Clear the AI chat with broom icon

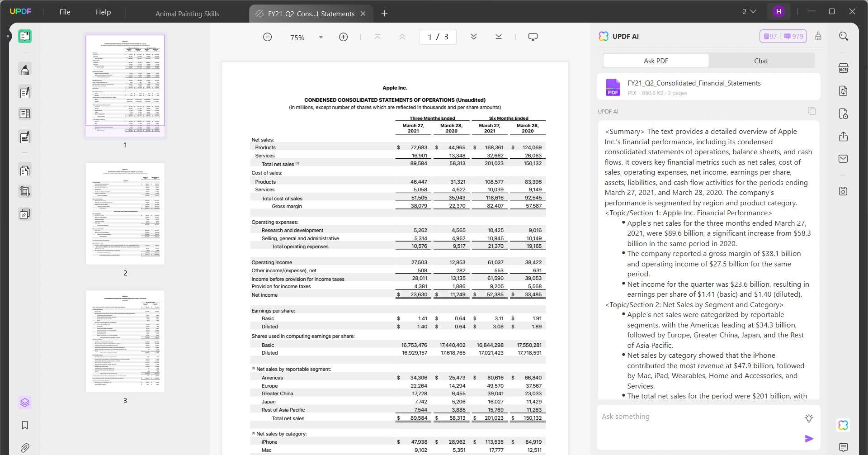point(818,36)
